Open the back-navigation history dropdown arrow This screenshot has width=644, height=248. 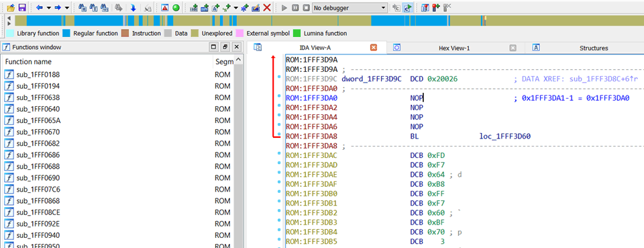click(48, 7)
